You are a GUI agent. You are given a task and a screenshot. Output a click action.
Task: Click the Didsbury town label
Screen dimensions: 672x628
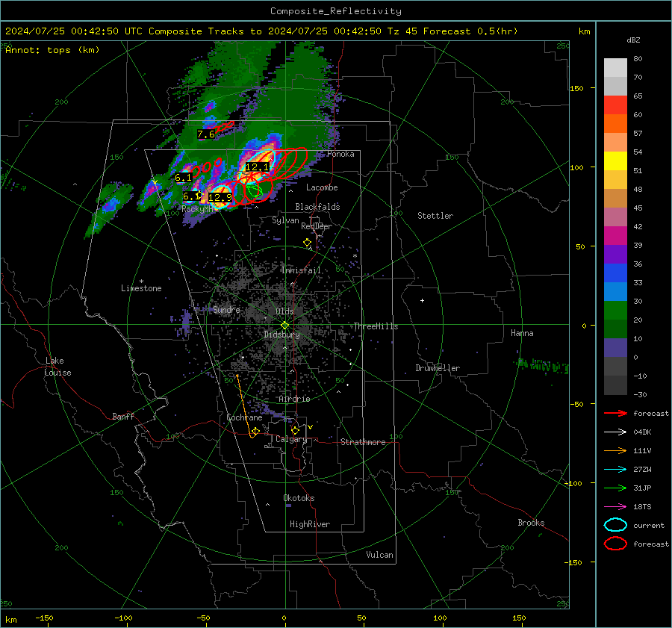pyautogui.click(x=281, y=335)
